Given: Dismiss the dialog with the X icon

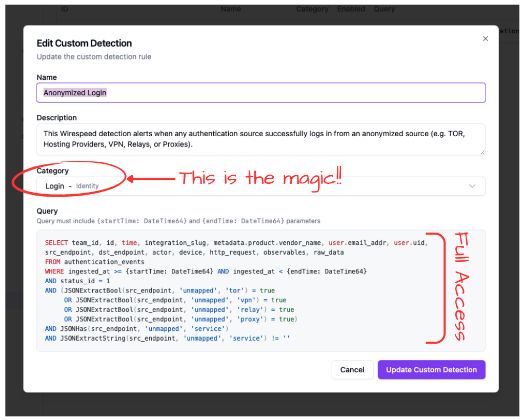Looking at the screenshot, I should (485, 38).
